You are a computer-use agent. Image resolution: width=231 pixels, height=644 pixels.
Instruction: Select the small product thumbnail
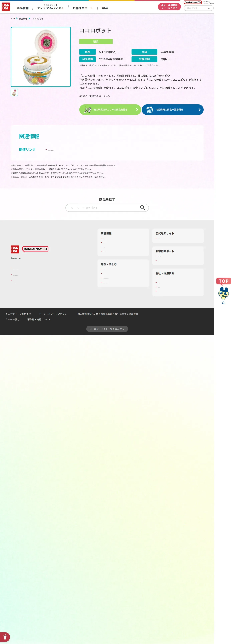pyautogui.click(x=14, y=92)
